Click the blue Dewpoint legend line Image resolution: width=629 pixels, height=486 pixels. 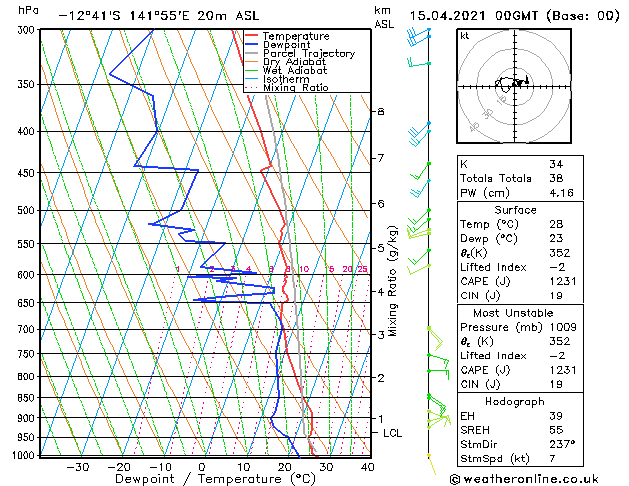252,45
